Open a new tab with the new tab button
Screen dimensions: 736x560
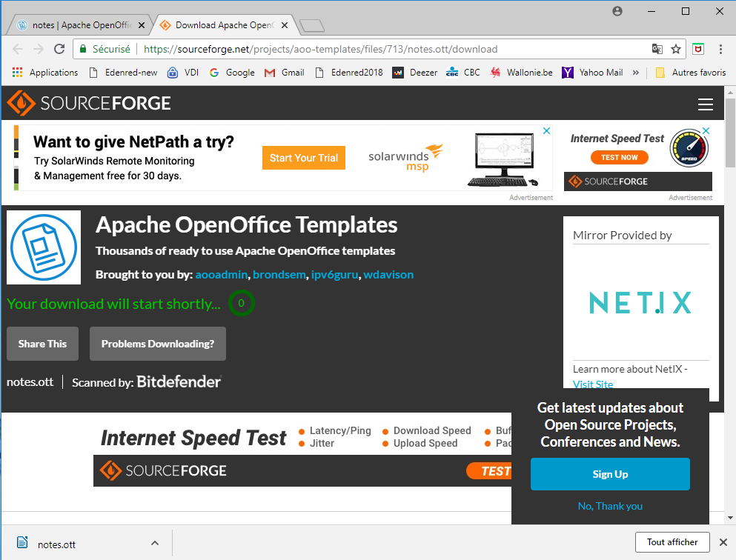(x=312, y=25)
